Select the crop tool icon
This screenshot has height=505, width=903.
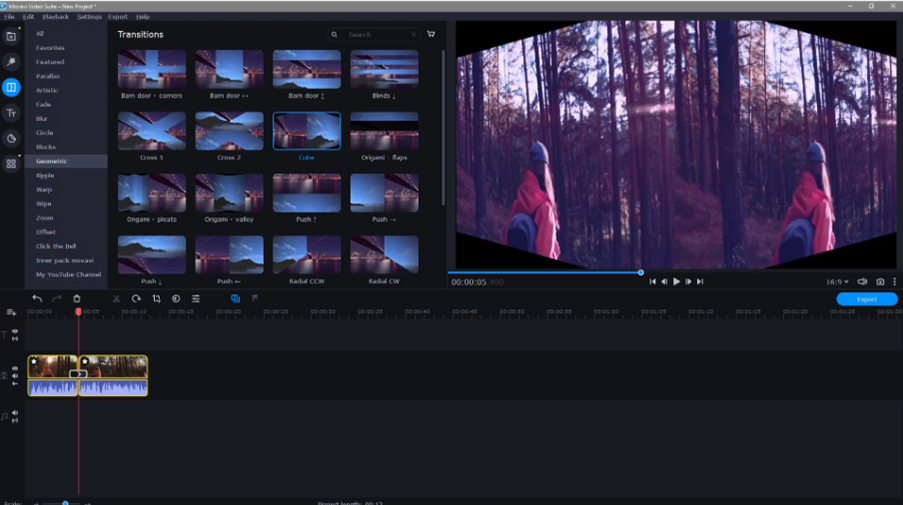click(x=156, y=298)
